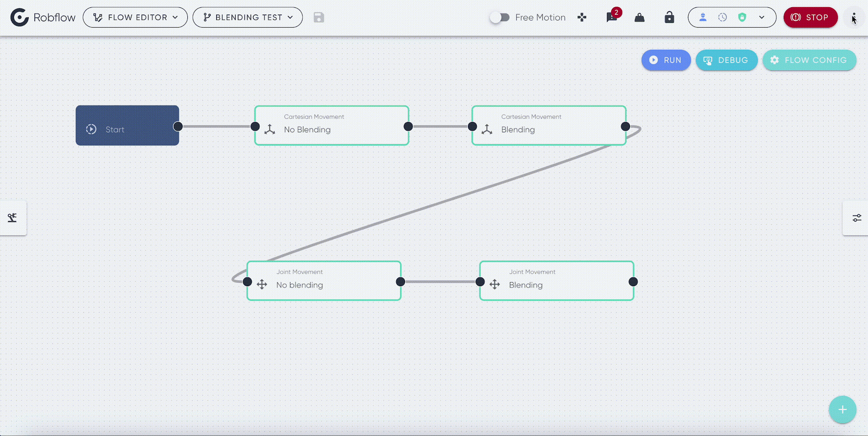Click the Start node play icon
This screenshot has width=868, height=436.
click(x=91, y=129)
